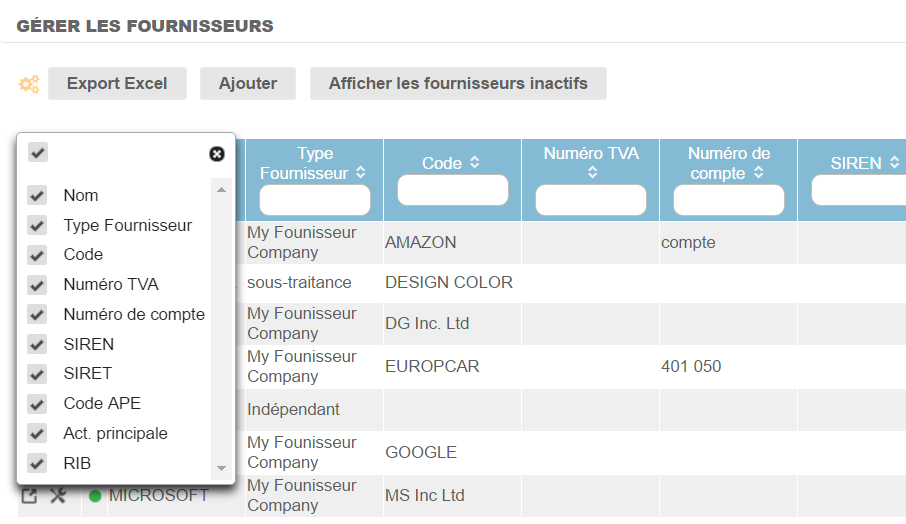Viewport: 906px width, 524px height.
Task: Sort the Code column using arrows
Action: [475, 162]
